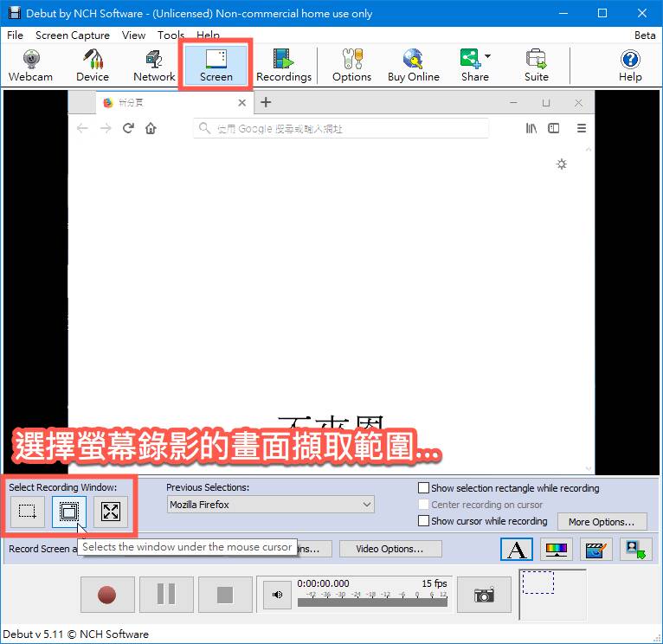
Task: Open the NCH Suite
Action: pos(536,65)
